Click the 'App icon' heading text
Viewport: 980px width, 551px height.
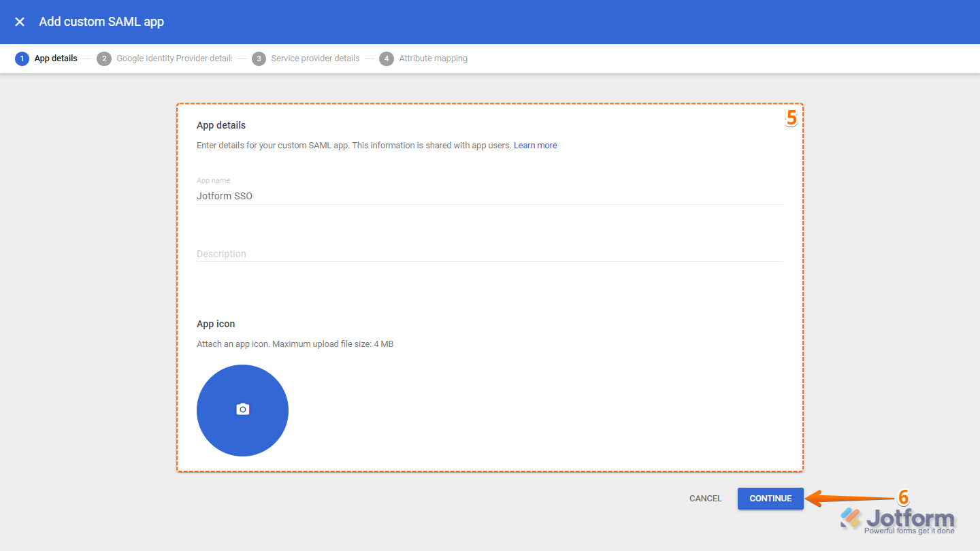click(x=216, y=324)
